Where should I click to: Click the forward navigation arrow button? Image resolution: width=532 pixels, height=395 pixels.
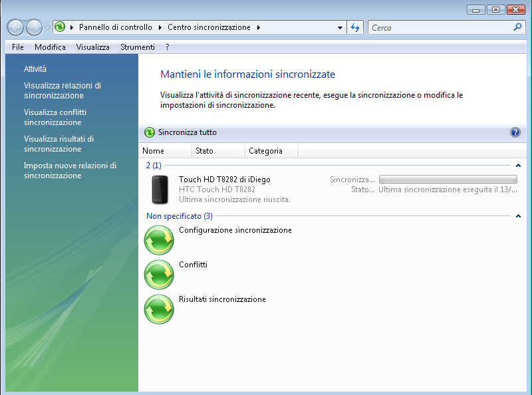(x=33, y=27)
